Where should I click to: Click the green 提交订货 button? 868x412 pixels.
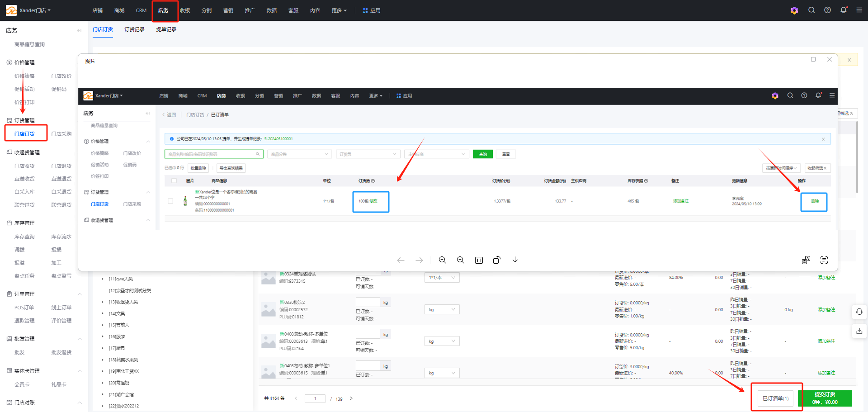[x=825, y=398]
